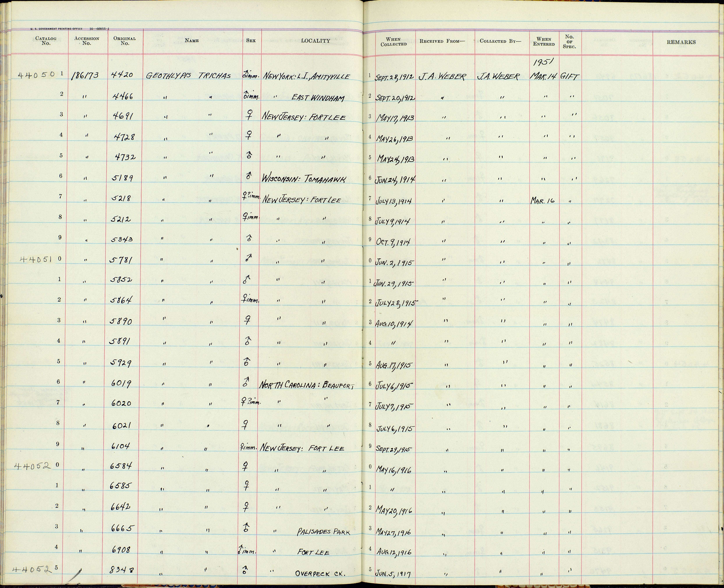Click the original number 6104

pos(121,446)
